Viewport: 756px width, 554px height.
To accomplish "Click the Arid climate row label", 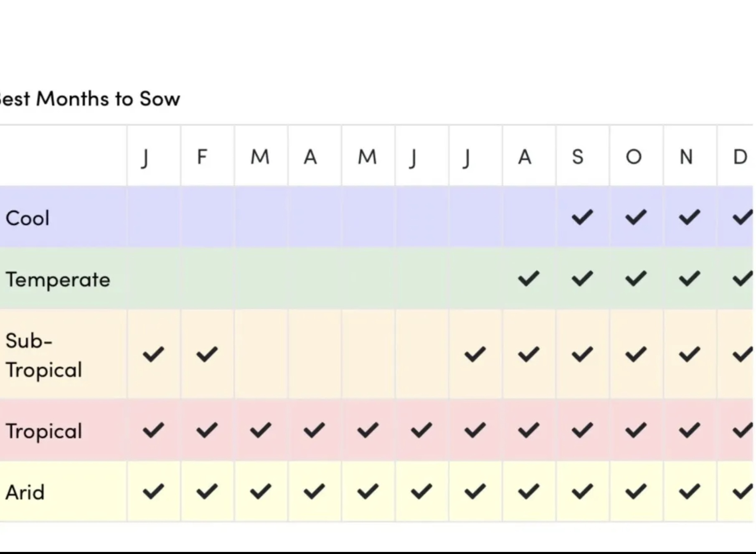I will point(25,492).
